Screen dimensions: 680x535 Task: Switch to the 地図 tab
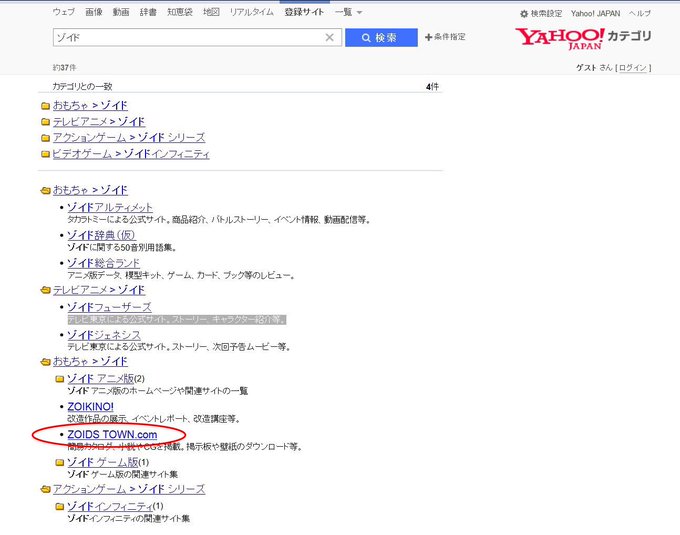[211, 12]
